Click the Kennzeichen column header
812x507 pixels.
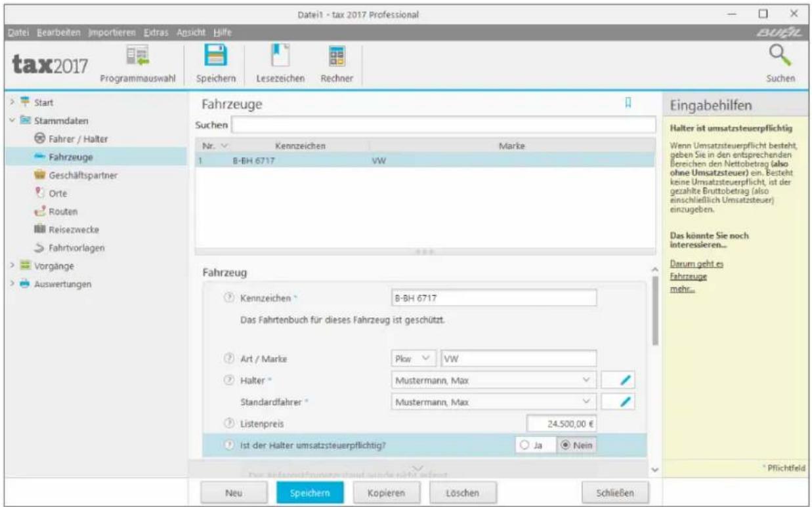pos(300,145)
